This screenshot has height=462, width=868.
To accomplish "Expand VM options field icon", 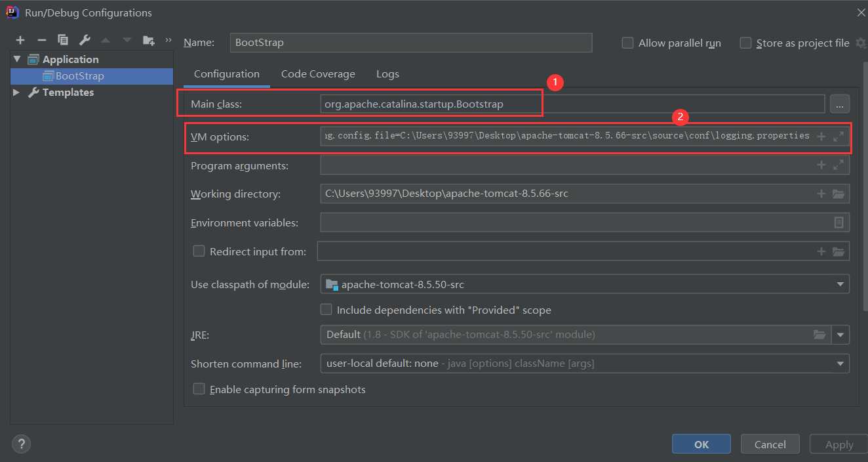I will [x=838, y=136].
